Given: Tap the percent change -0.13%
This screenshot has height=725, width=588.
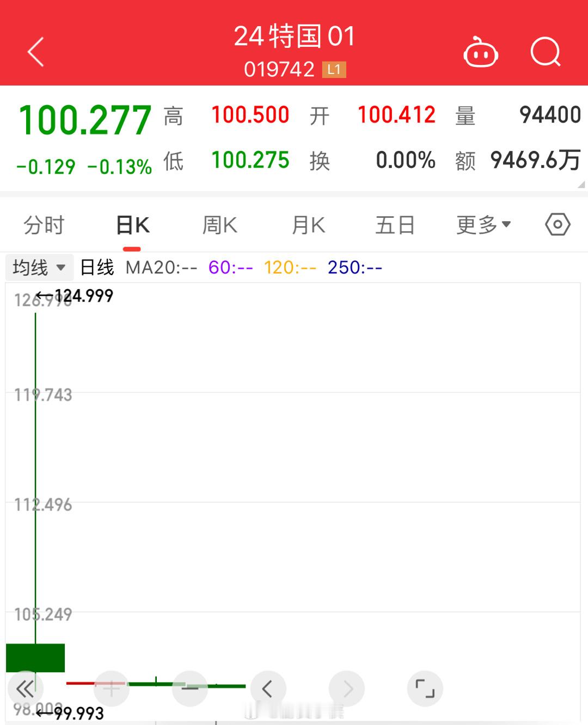Looking at the screenshot, I should coord(119,166).
